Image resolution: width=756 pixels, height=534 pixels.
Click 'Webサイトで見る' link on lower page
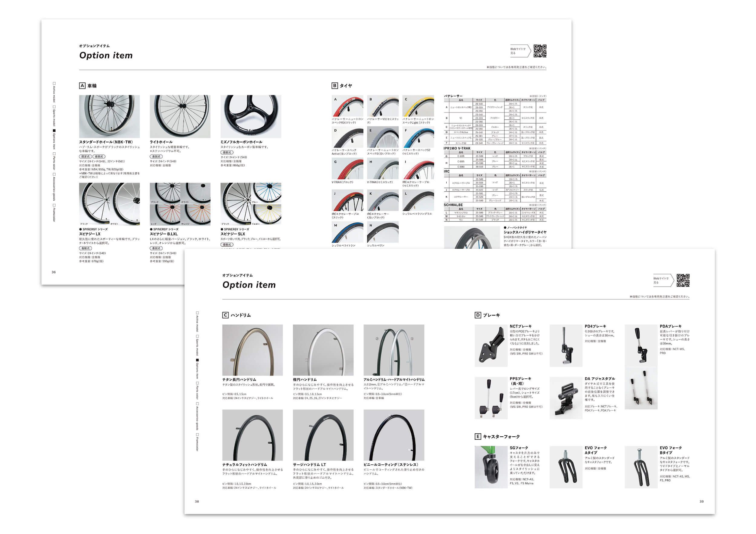pos(663,280)
